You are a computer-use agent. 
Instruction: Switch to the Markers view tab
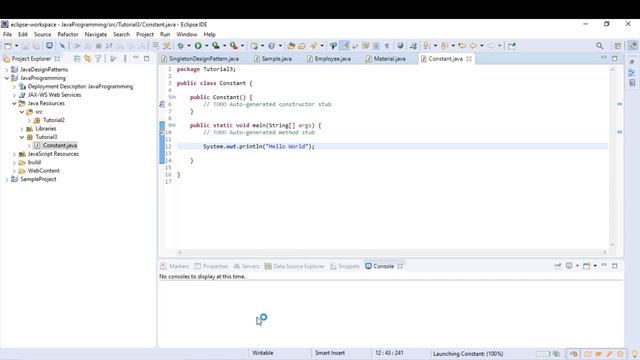tap(175, 266)
